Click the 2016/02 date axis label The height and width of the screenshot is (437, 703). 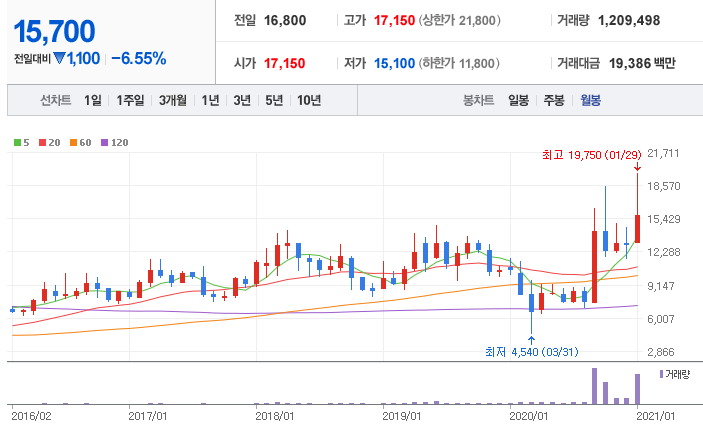tap(31, 416)
